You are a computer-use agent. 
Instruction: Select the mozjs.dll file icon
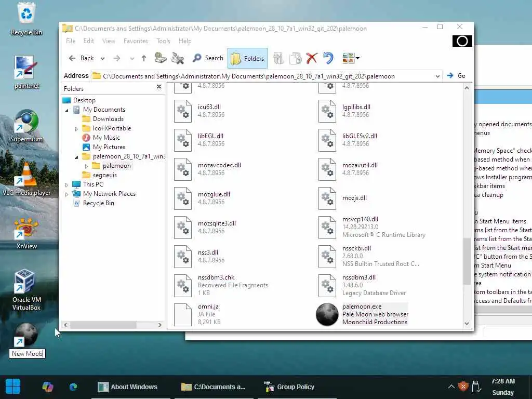pos(327,198)
